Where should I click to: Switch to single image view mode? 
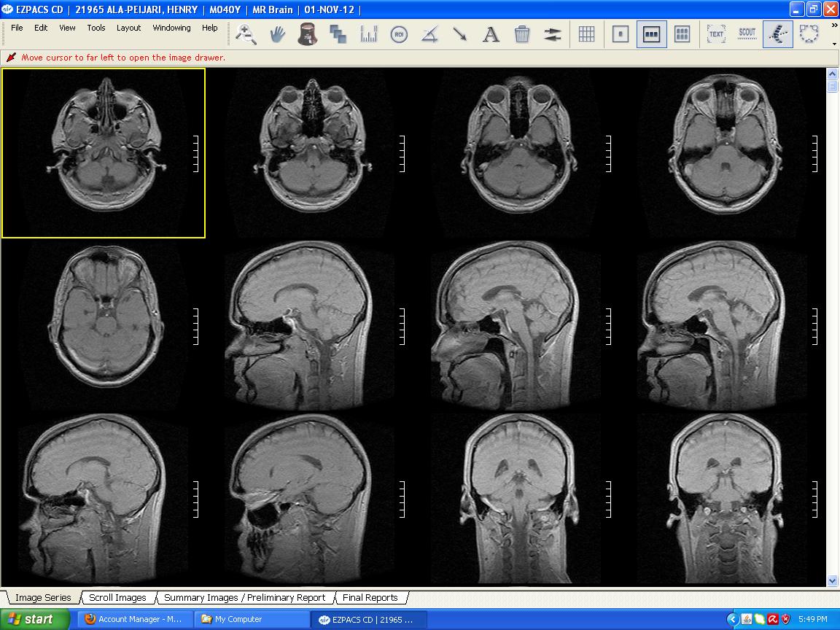click(621, 34)
